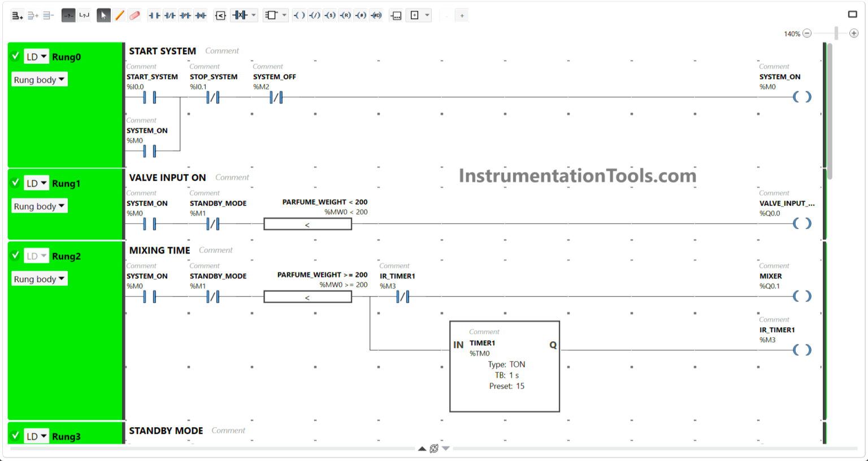Select START_SYSTEM %I0.0 contact
This screenshot has height=461, width=868.
coord(149,97)
